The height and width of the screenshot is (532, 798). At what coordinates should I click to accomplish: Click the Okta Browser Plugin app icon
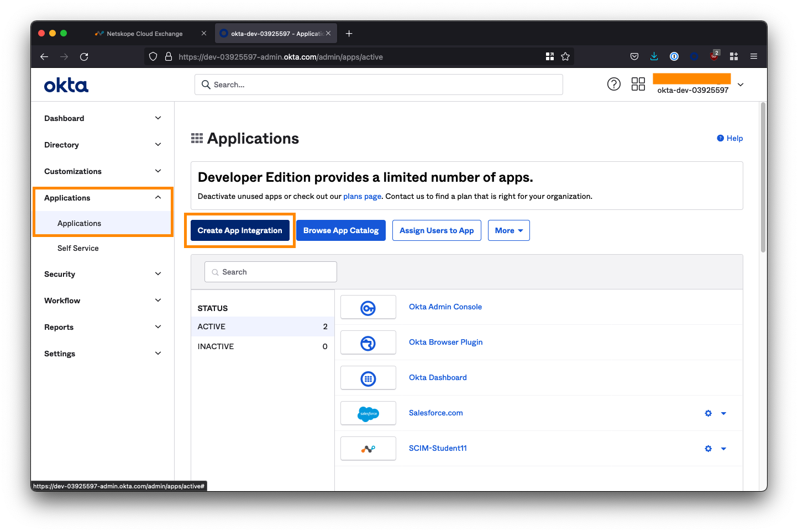[x=368, y=343]
